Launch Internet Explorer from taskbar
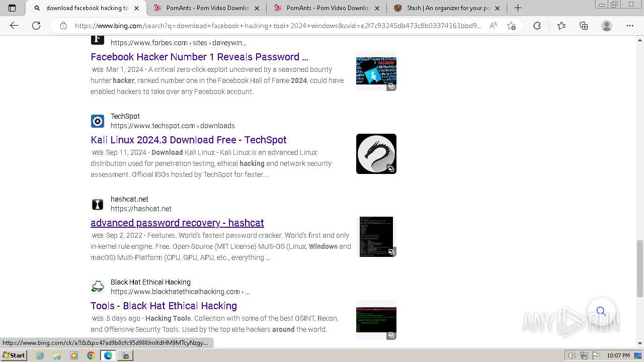 [40, 355]
